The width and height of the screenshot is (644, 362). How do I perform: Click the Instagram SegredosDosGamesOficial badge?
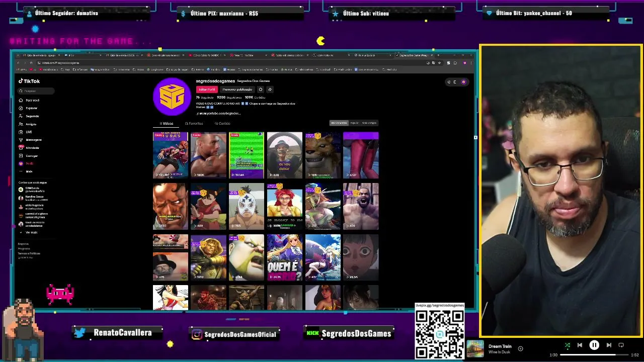coord(234,334)
